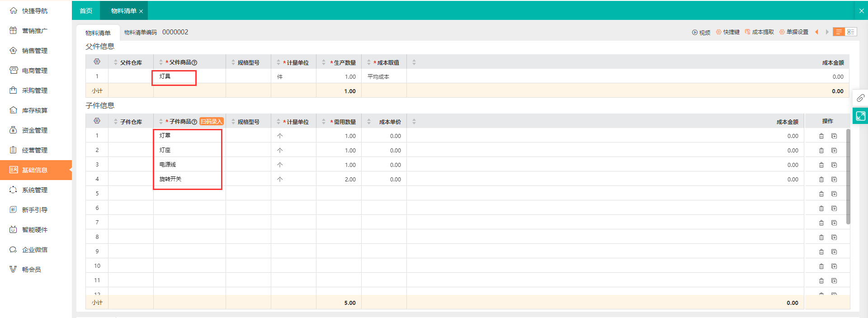Viewport: 868px width, 318px height.
Task: Click the copy row icon for 旋转开关
Action: (x=834, y=180)
